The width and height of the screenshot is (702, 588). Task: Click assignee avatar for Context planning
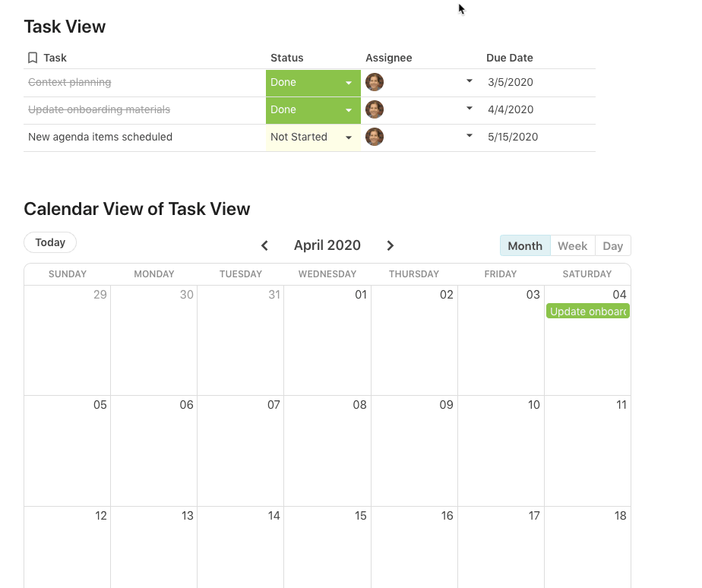coord(375,82)
